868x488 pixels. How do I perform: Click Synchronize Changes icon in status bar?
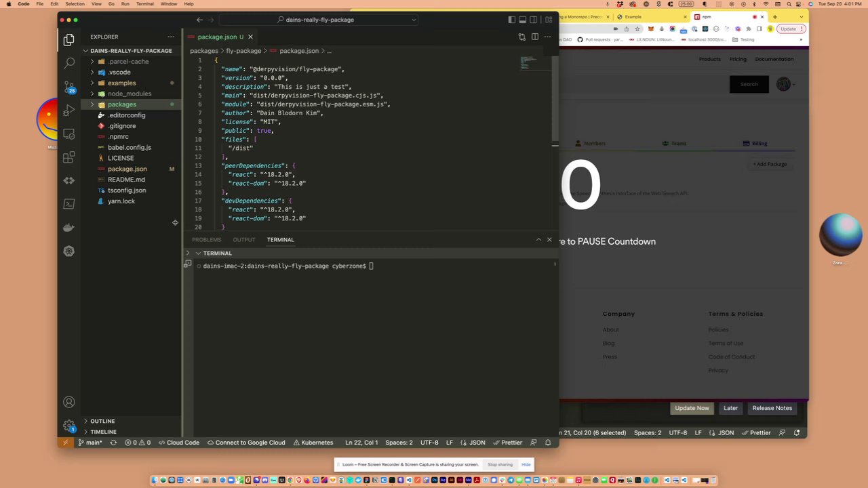coord(113,443)
